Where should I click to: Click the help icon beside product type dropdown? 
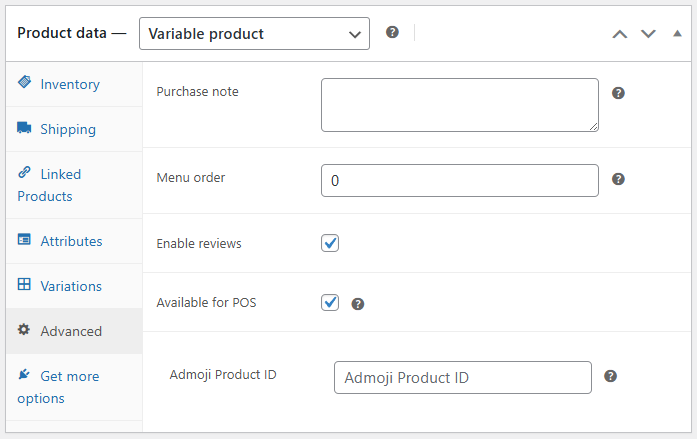(392, 32)
